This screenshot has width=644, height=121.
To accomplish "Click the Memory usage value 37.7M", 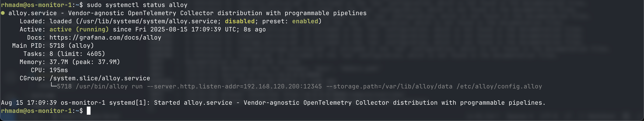I will pyautogui.click(x=59, y=62).
